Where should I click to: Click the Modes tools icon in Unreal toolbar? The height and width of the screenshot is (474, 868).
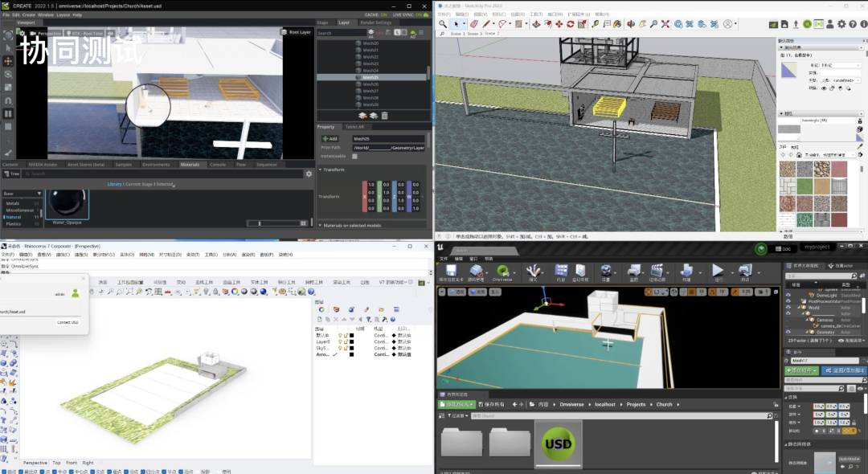click(x=533, y=271)
